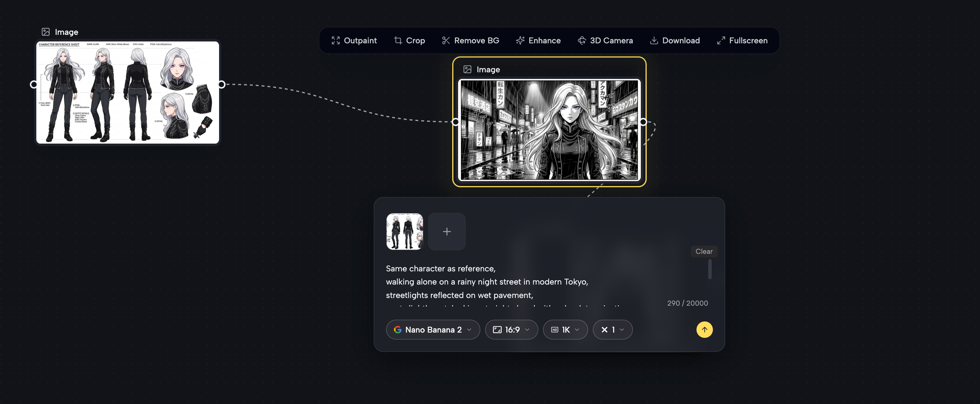Screen dimensions: 980x404
Task: Open the Nano Banana 2 model dropdown
Action: coord(433,329)
